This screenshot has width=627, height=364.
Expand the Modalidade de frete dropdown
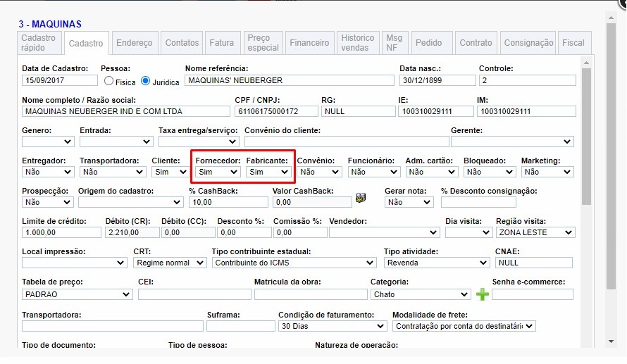[464, 326]
